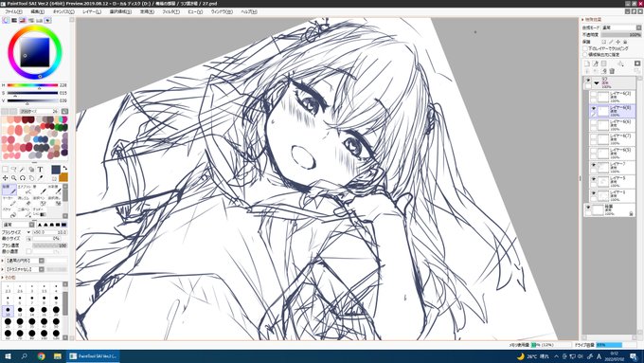
Task: Select the Move layer tool
Action: (5, 178)
